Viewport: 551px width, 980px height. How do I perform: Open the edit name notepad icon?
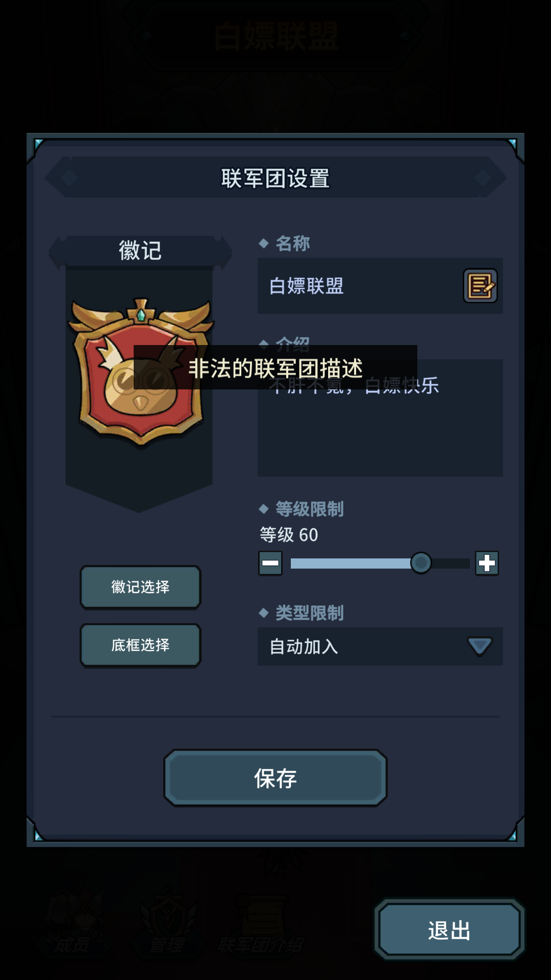coord(480,286)
